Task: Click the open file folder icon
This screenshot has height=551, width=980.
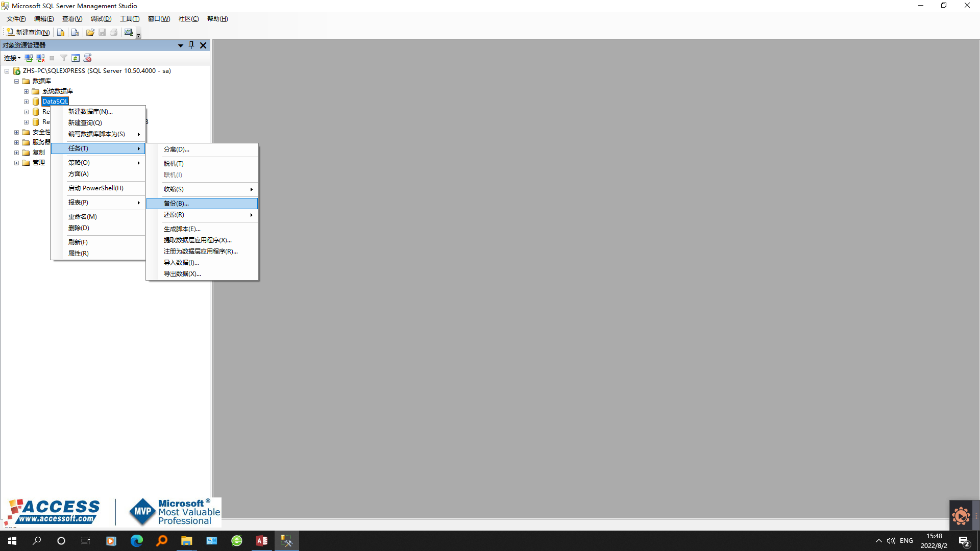Action: [90, 32]
